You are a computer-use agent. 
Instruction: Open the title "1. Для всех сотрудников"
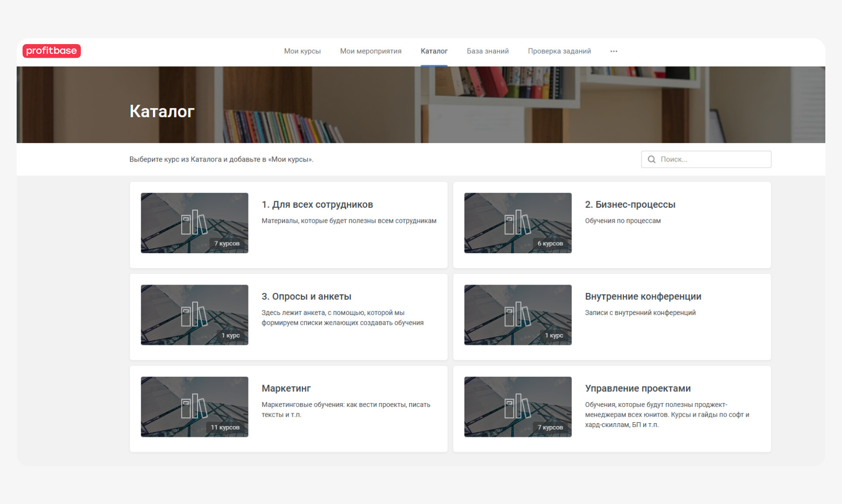tap(317, 205)
